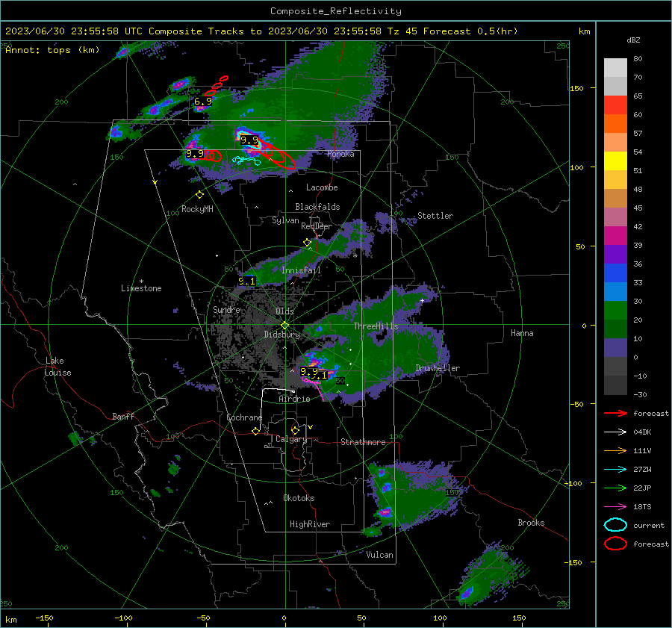Select the 9.1 storm top label near Innisfail
The height and width of the screenshot is (628, 672).
pos(246,282)
